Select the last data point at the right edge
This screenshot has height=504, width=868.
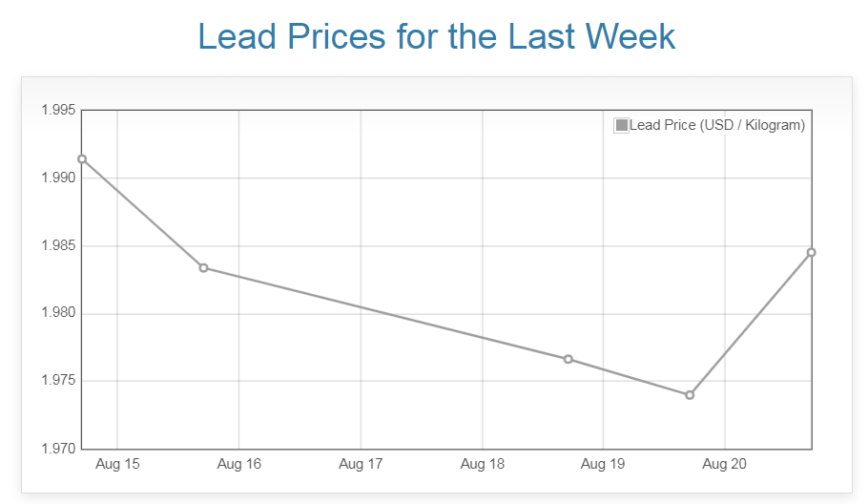pos(811,252)
